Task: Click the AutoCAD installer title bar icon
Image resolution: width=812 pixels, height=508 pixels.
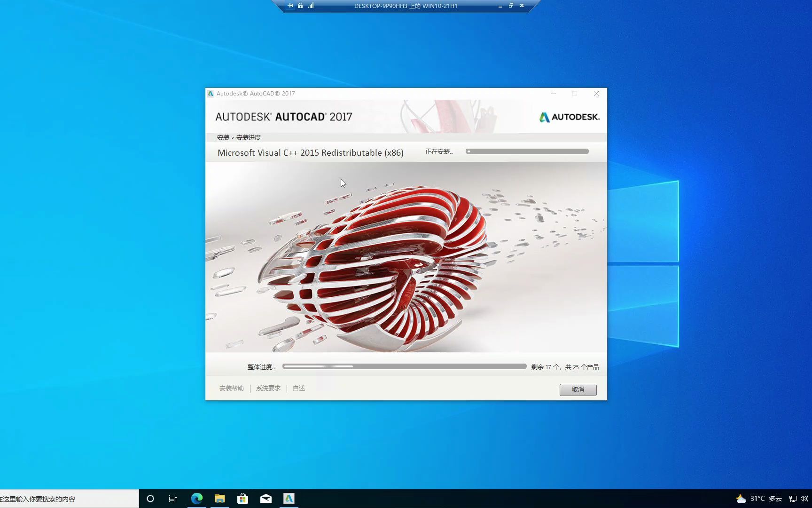Action: [211, 94]
